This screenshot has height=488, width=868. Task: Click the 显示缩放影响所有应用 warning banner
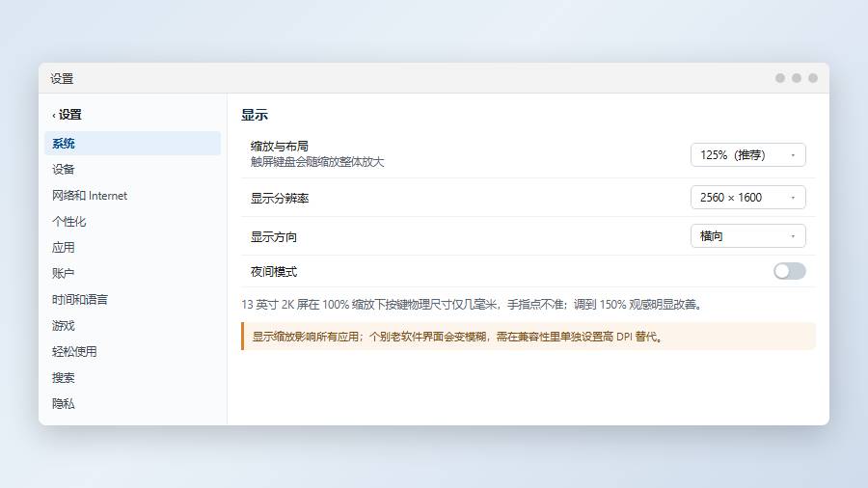pyautogui.click(x=529, y=337)
